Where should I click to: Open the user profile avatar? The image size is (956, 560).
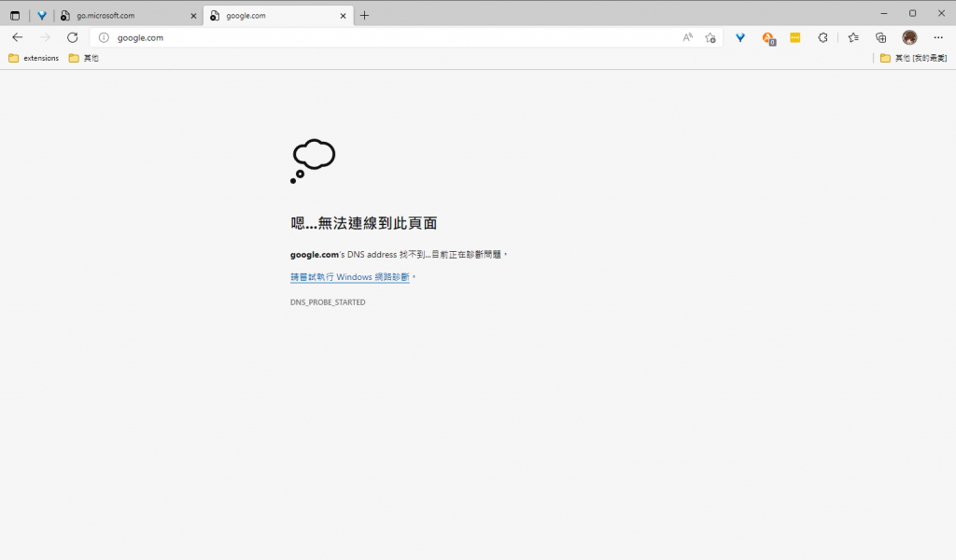(909, 37)
